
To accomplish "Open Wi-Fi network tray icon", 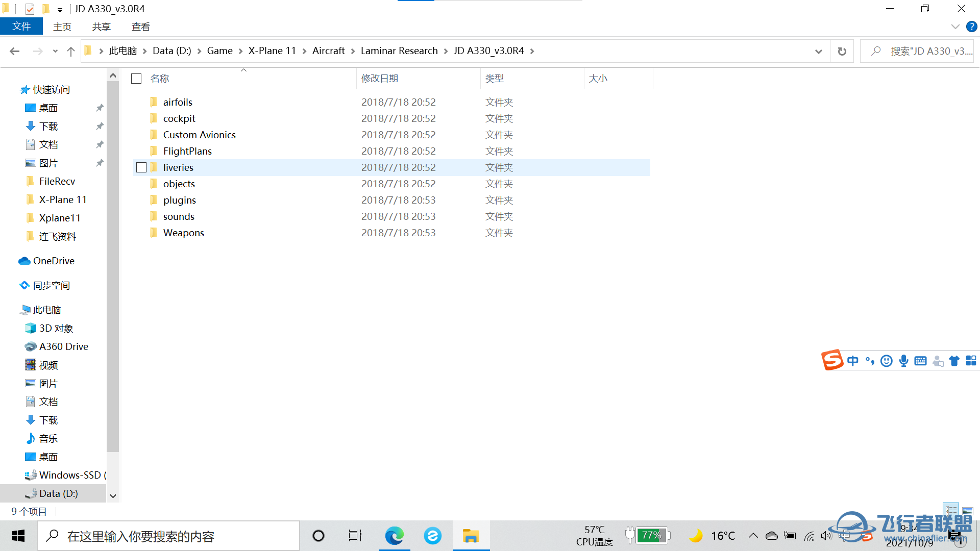I will click(809, 536).
